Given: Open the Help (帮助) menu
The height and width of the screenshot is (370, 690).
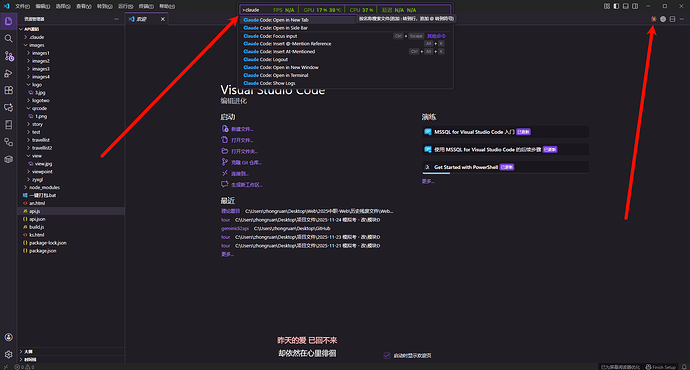Looking at the screenshot, I should coord(167,6).
